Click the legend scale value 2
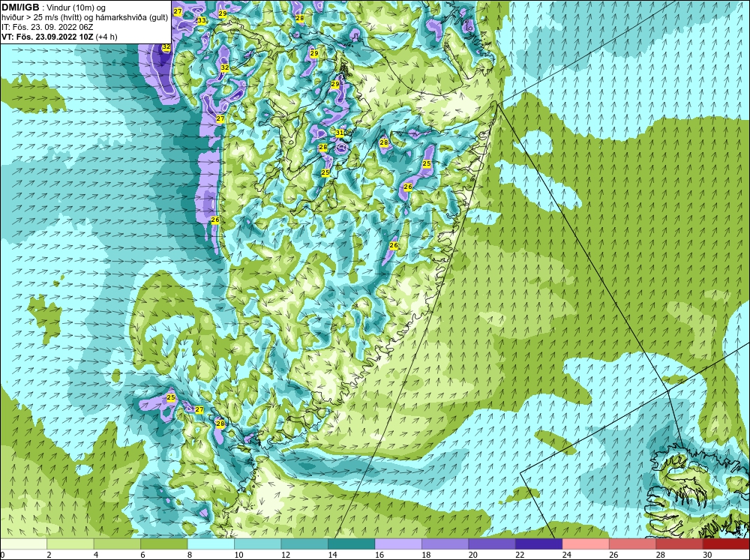 click(x=49, y=555)
